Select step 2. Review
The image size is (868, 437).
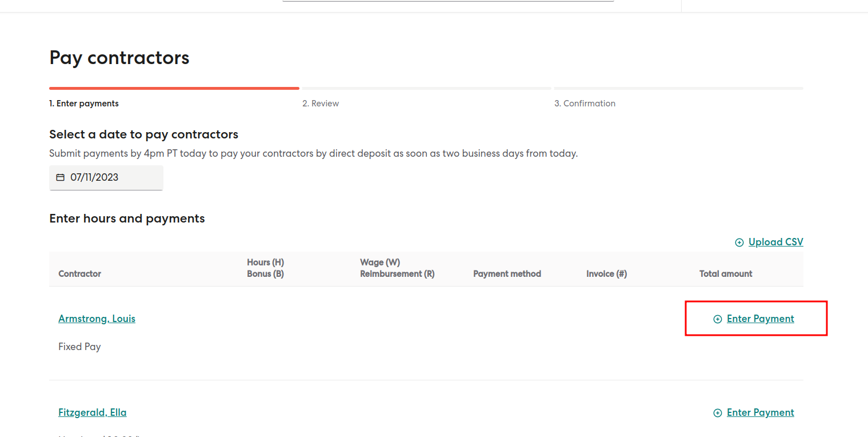pos(321,104)
